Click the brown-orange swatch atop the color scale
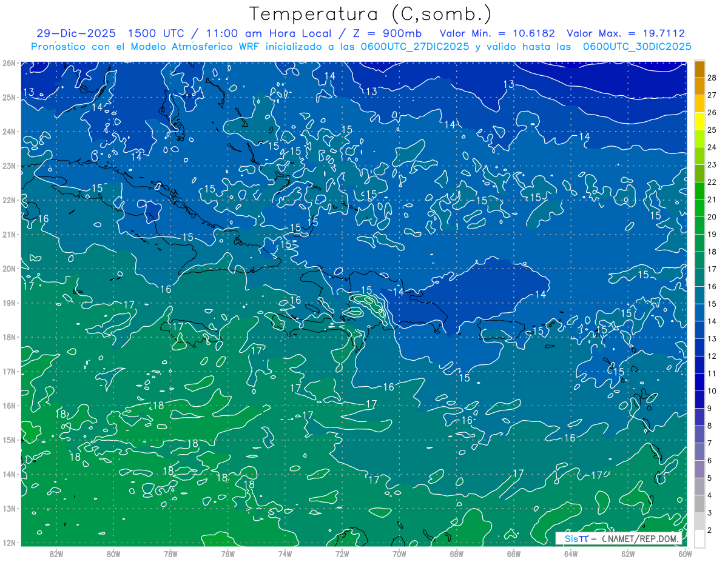728x562 pixels. click(x=699, y=69)
